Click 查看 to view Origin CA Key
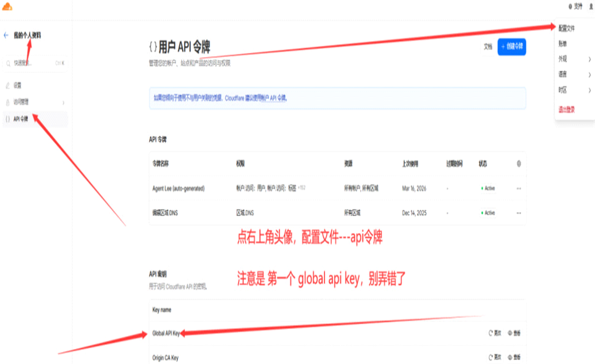Viewport: 595px width, 364px height. tap(514, 358)
